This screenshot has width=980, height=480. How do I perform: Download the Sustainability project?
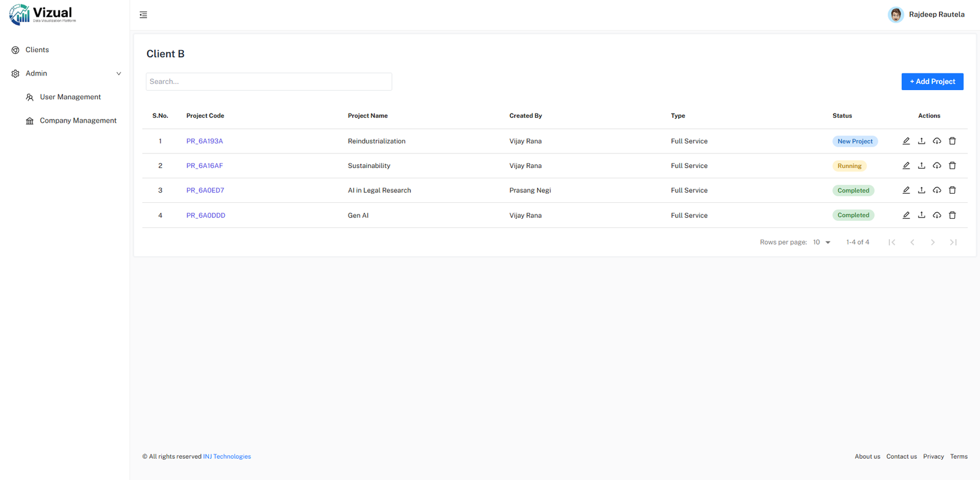point(921,166)
